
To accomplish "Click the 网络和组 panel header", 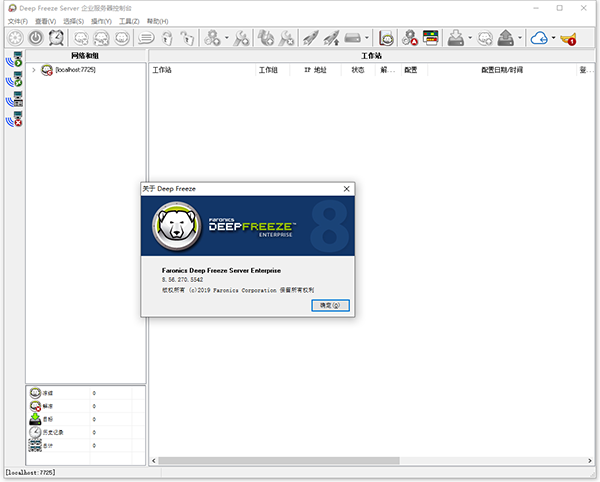I will click(x=85, y=56).
